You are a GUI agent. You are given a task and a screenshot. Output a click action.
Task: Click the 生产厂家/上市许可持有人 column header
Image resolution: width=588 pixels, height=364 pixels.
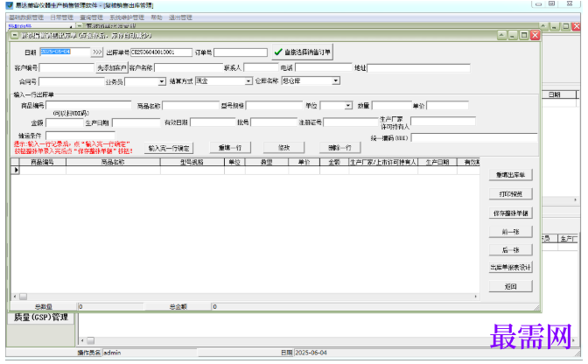click(383, 163)
